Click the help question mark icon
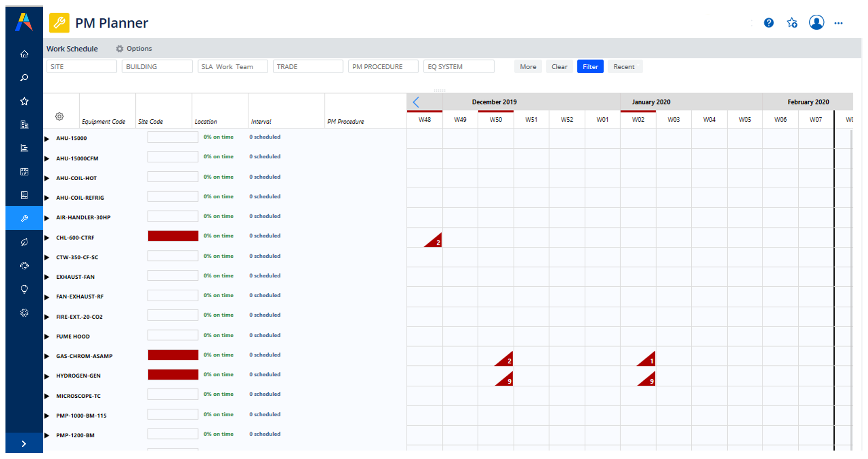Screen dimensions: 868x459 pyautogui.click(x=768, y=23)
